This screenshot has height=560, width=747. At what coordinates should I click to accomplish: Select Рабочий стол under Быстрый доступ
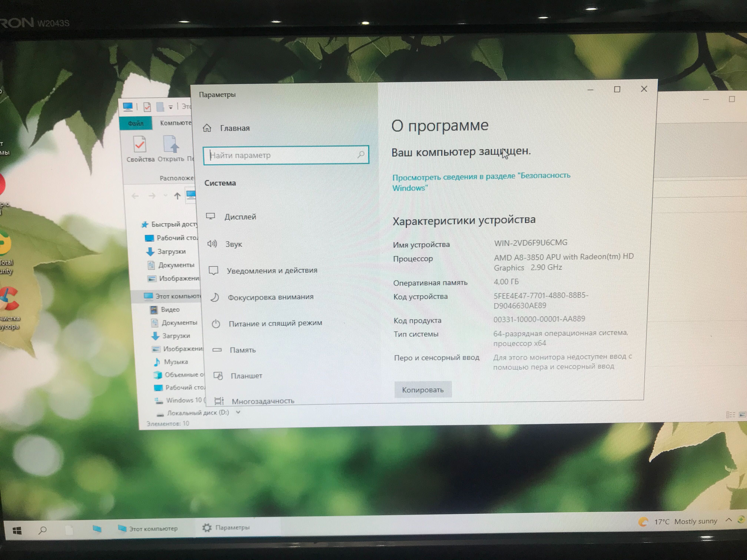pos(171,238)
